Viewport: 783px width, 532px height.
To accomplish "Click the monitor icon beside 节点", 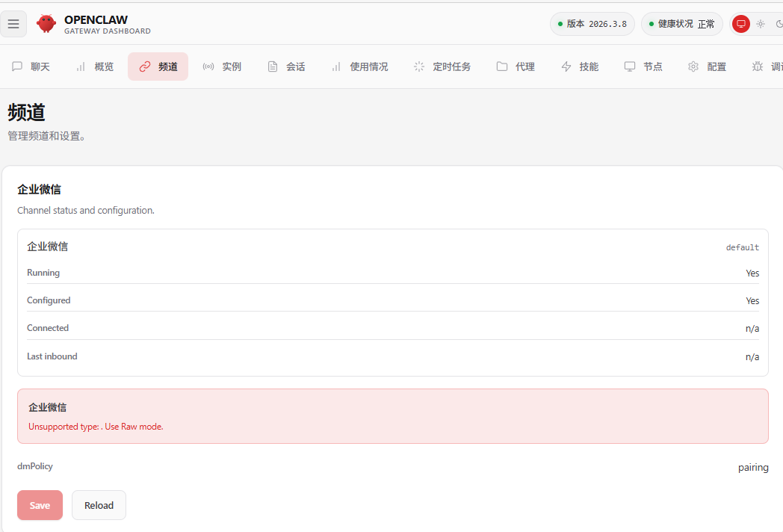I will (630, 66).
